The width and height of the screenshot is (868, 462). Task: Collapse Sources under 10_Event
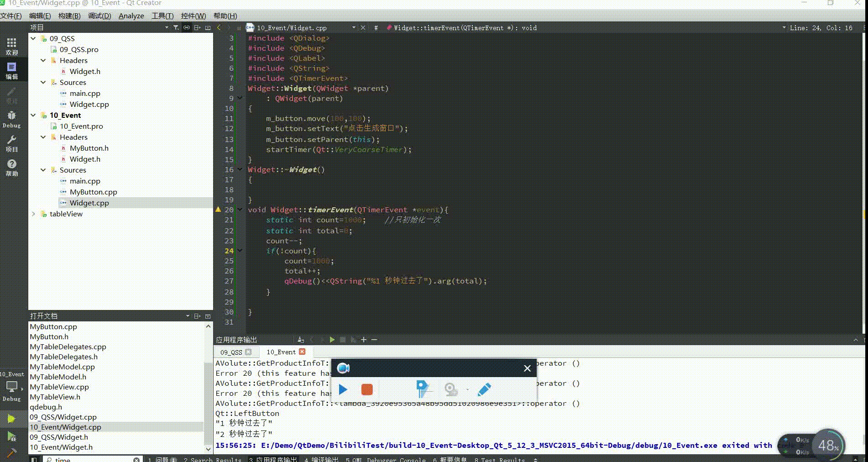coord(43,170)
